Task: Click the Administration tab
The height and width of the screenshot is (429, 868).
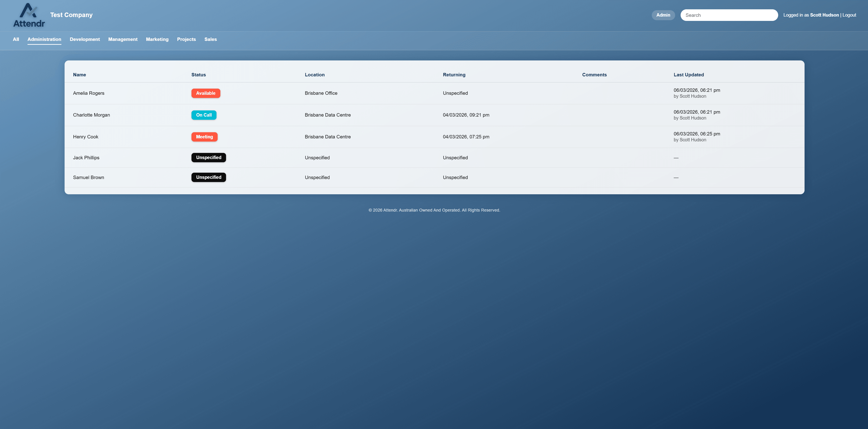Action: point(44,39)
